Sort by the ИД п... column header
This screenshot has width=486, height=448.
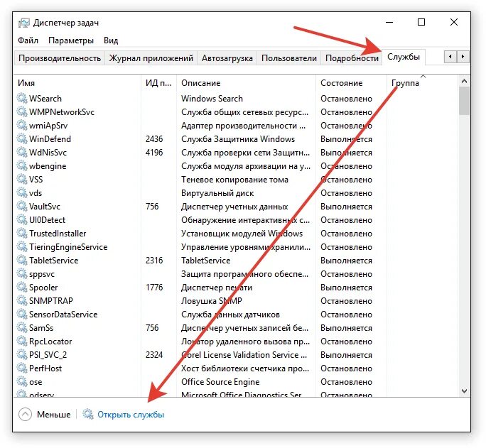point(158,82)
